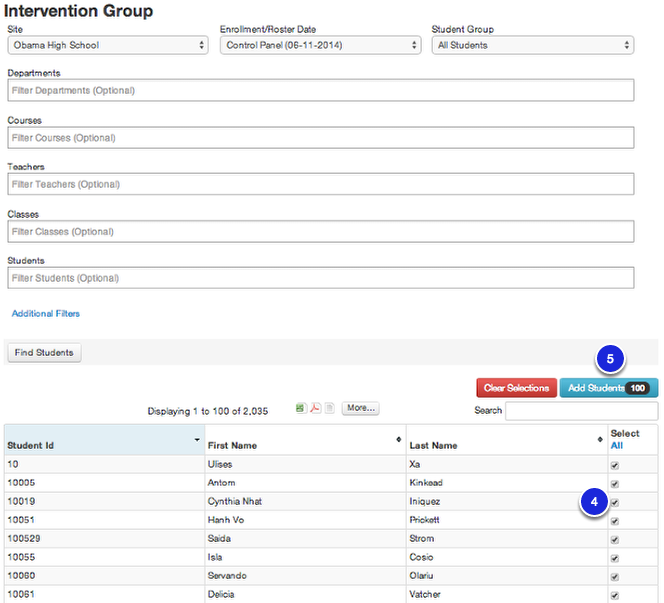Screen dimensions: 664x603
Task: Deselect Isla Cosio's checkbox
Action: pos(615,559)
